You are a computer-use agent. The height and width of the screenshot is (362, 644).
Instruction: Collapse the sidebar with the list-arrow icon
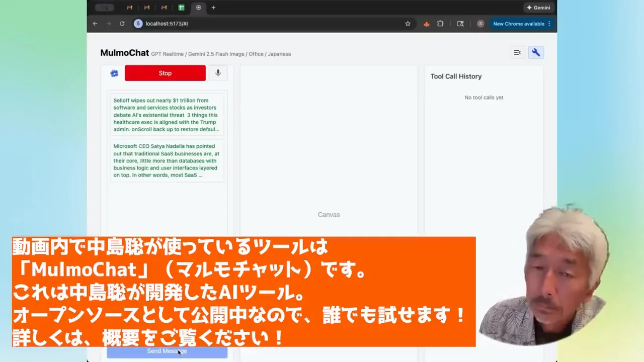pos(517,52)
